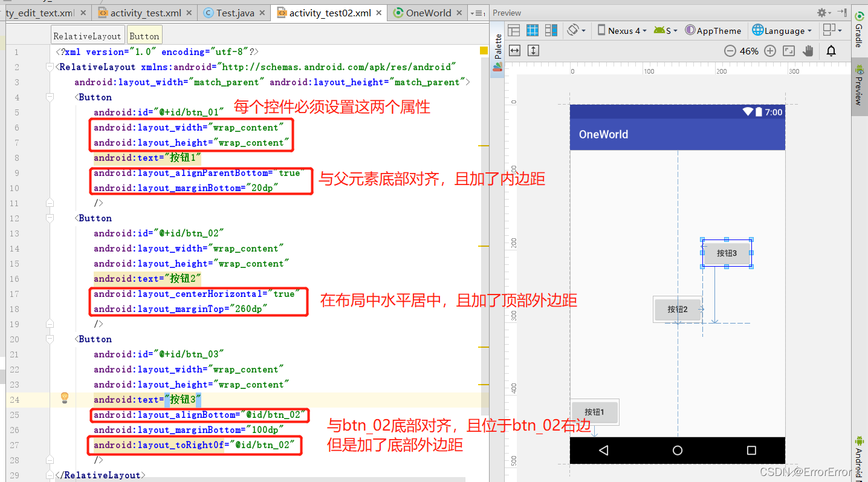This screenshot has height=482, width=868.
Task: Click RelativeLayout breadcrumb
Action: [x=88, y=36]
